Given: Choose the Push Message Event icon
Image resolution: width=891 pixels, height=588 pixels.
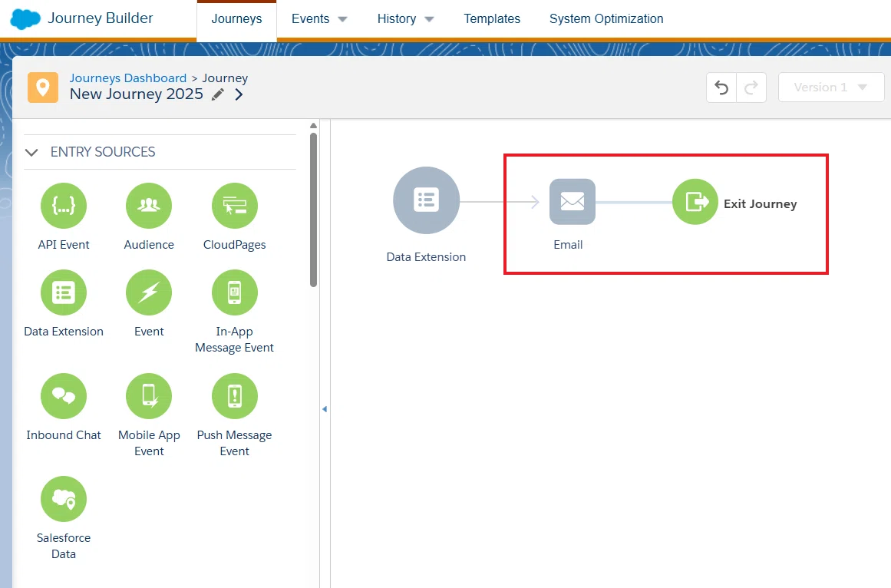Looking at the screenshot, I should tap(235, 396).
